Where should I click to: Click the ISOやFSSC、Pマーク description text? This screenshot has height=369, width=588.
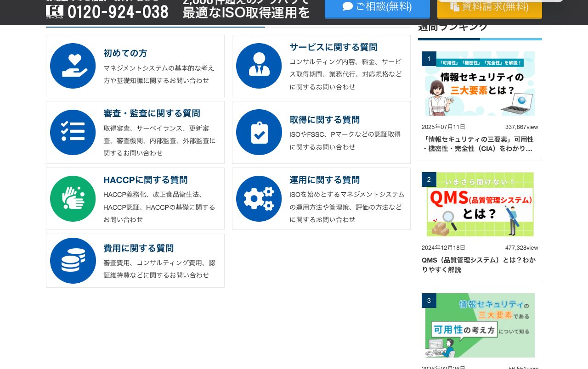click(x=345, y=141)
